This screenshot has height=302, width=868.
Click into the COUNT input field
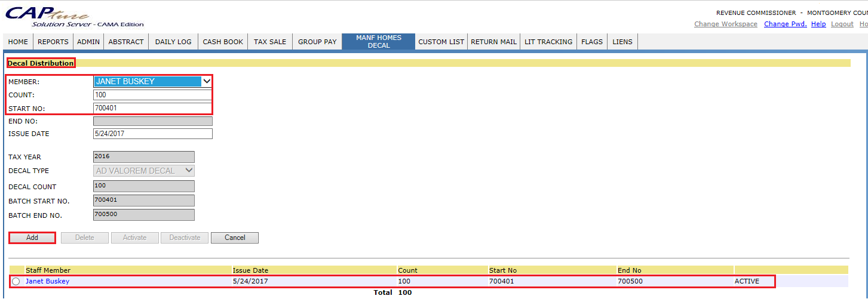[x=152, y=95]
